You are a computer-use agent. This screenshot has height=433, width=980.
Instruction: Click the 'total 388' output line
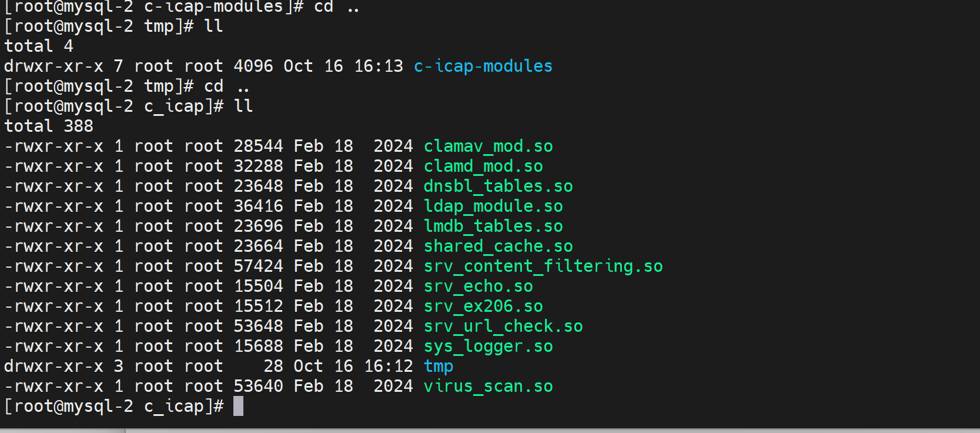[49, 126]
